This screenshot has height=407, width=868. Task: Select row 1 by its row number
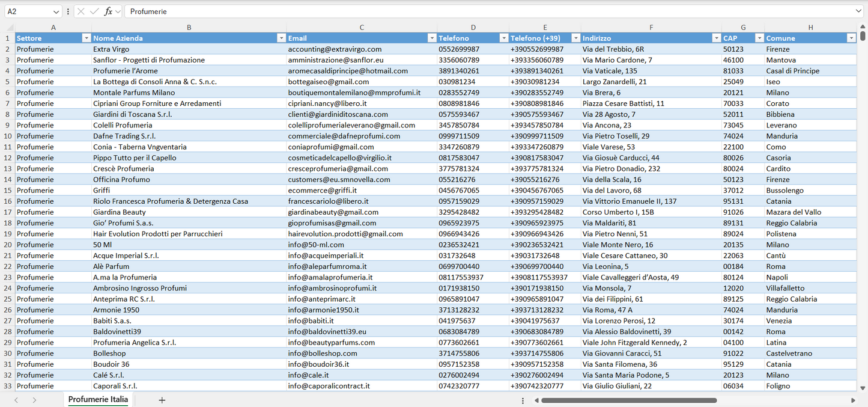(7, 38)
